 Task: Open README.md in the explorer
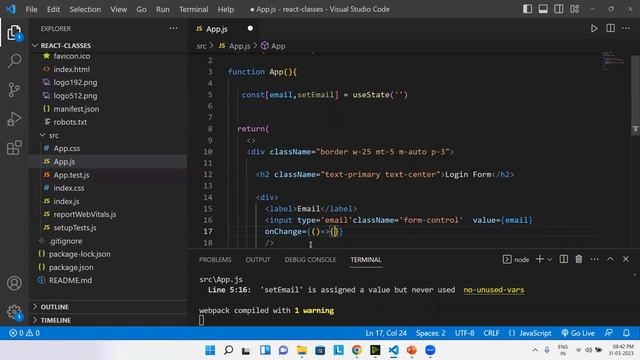click(70, 280)
